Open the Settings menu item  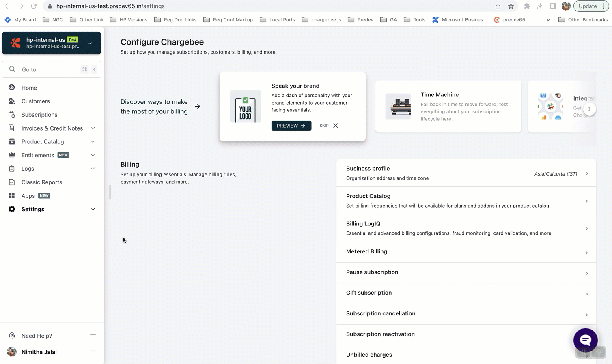33,209
